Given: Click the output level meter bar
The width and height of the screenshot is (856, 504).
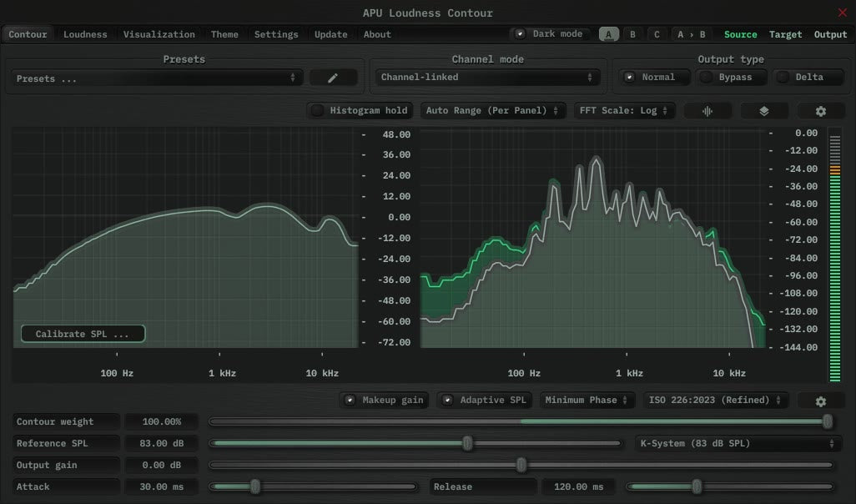Looking at the screenshot, I should point(834,255).
